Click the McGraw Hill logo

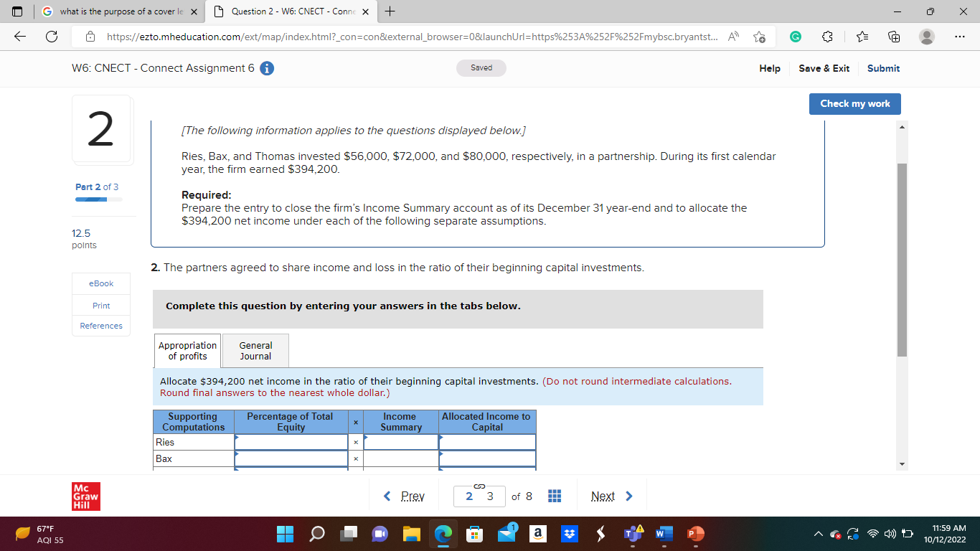coord(85,496)
